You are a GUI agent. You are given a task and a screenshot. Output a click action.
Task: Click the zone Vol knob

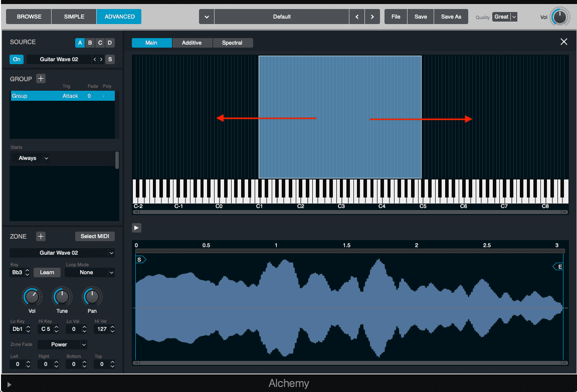pos(32,297)
